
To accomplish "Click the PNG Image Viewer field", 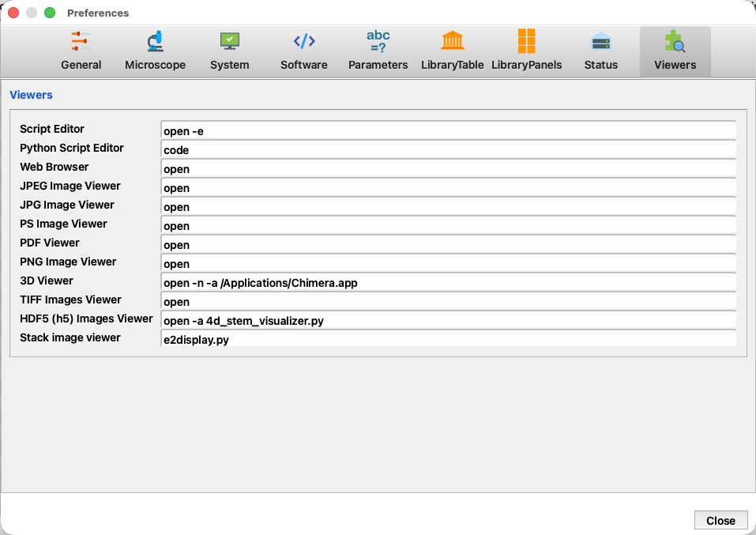I will click(448, 263).
